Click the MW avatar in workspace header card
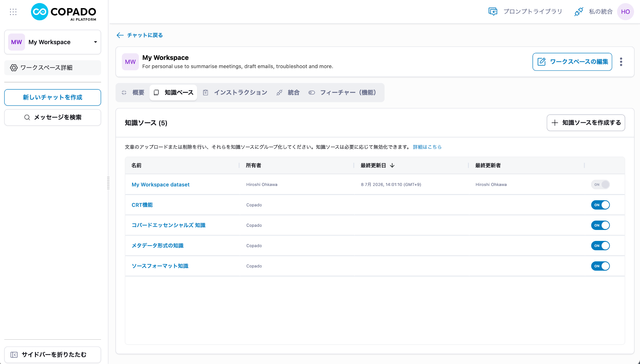Screen dimensions: 640x364 point(130,62)
